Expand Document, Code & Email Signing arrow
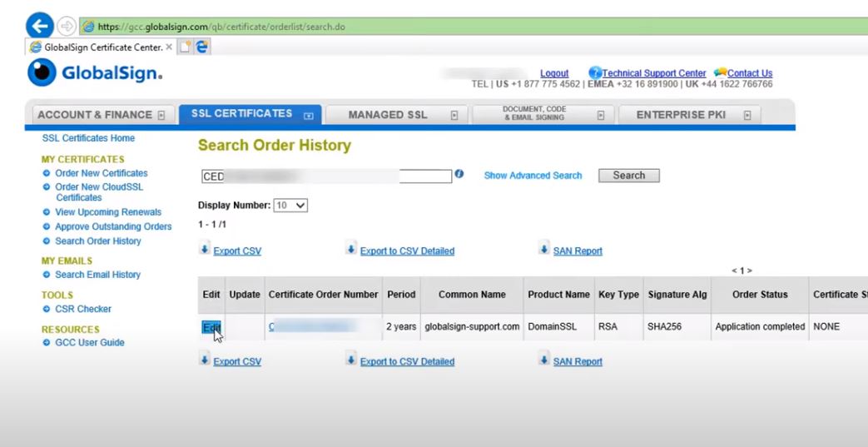Screen dimensions: 868x447 point(601,115)
